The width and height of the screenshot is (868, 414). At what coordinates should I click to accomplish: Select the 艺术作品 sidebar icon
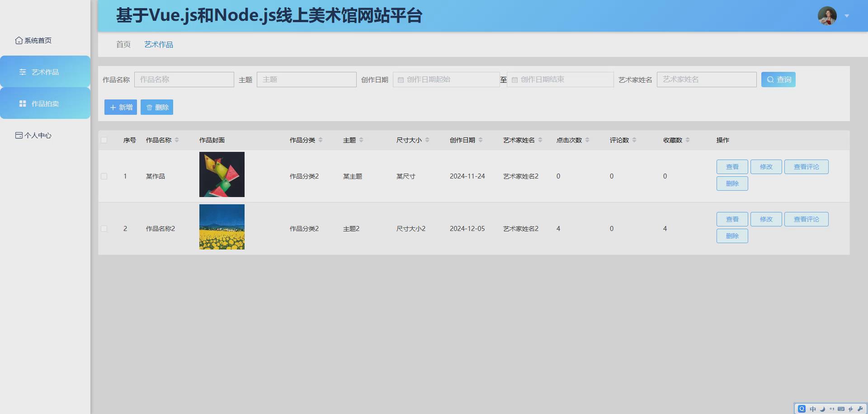23,71
